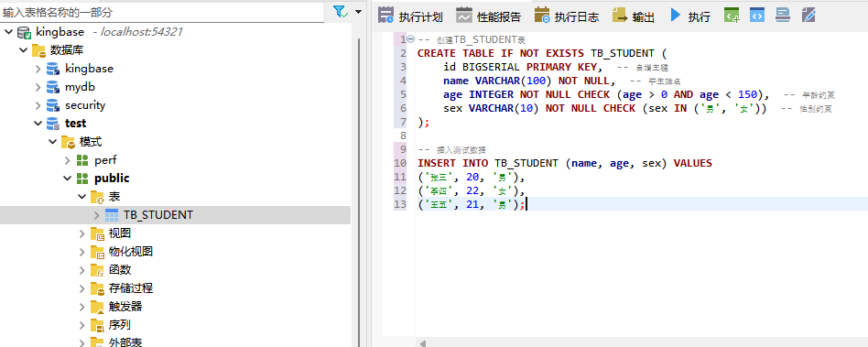Select the 视图 views folder

point(120,233)
